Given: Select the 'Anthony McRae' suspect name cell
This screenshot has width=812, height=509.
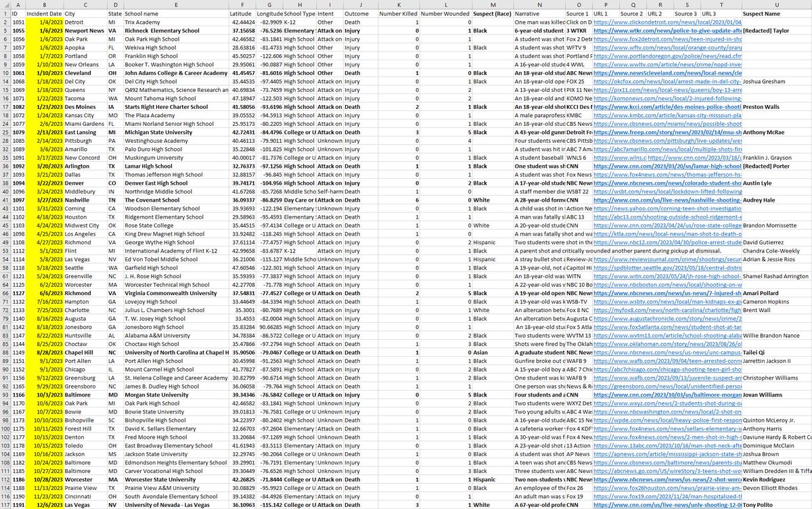Looking at the screenshot, I should [x=776, y=132].
